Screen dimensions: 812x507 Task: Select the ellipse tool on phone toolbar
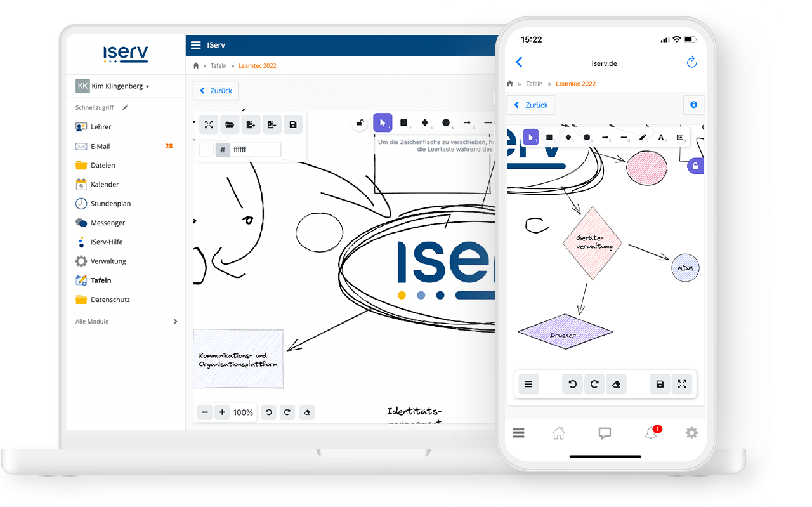tap(587, 137)
